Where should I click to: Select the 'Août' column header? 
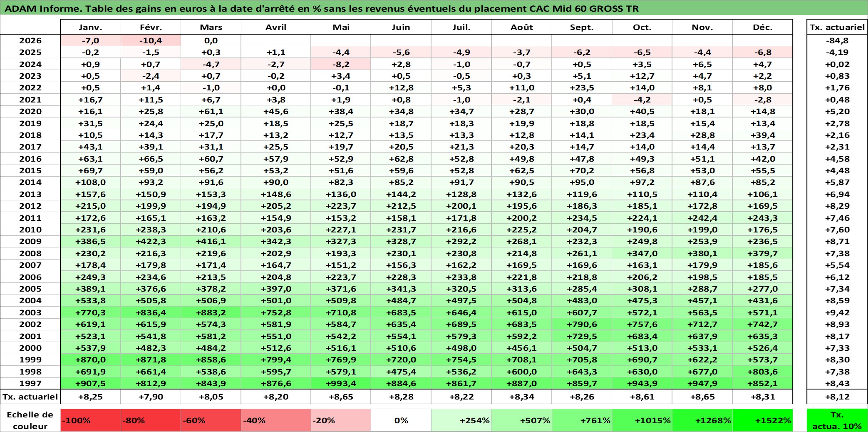pyautogui.click(x=522, y=27)
